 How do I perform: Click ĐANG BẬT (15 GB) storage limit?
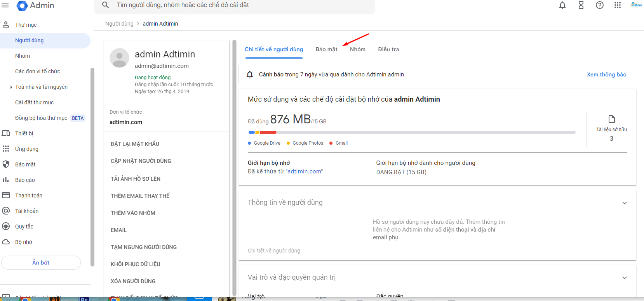coord(401,172)
